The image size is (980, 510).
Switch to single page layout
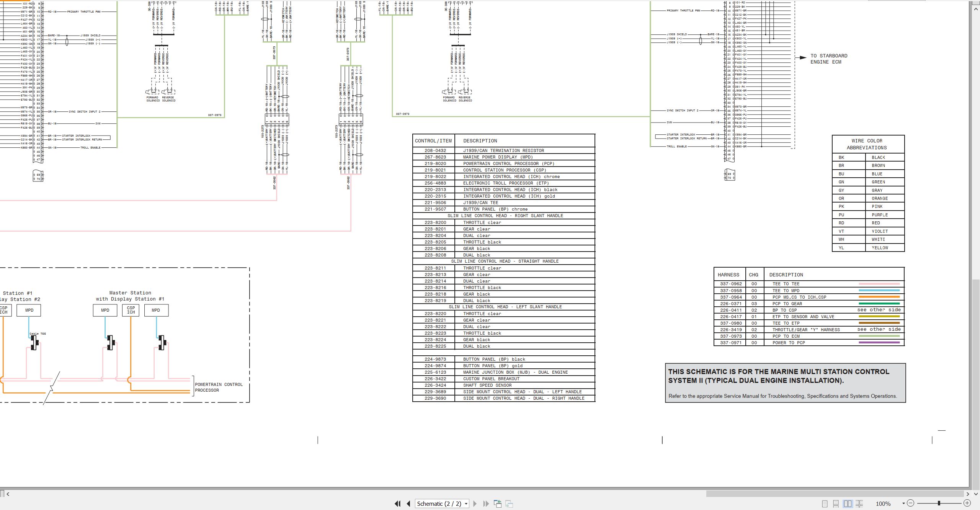(x=825, y=504)
